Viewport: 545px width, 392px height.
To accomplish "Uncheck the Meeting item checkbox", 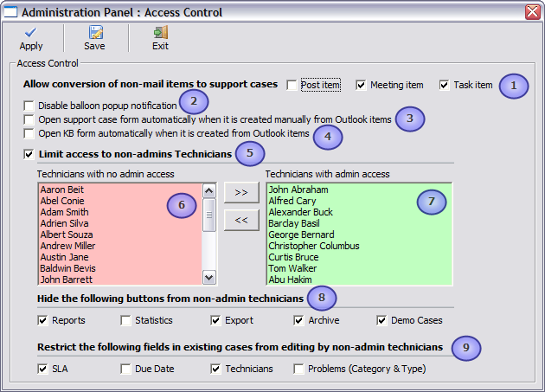I will pos(361,85).
